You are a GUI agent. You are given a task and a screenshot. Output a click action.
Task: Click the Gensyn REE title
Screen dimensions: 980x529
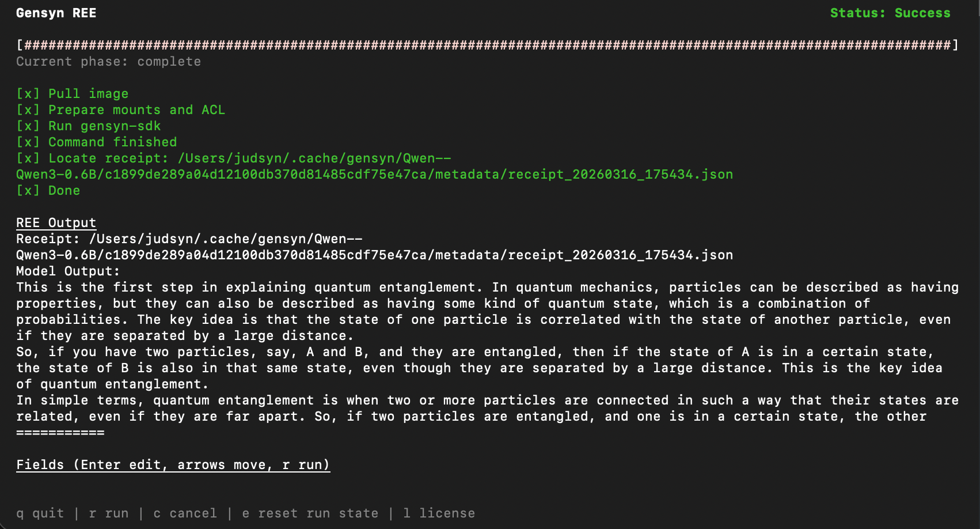pos(56,13)
